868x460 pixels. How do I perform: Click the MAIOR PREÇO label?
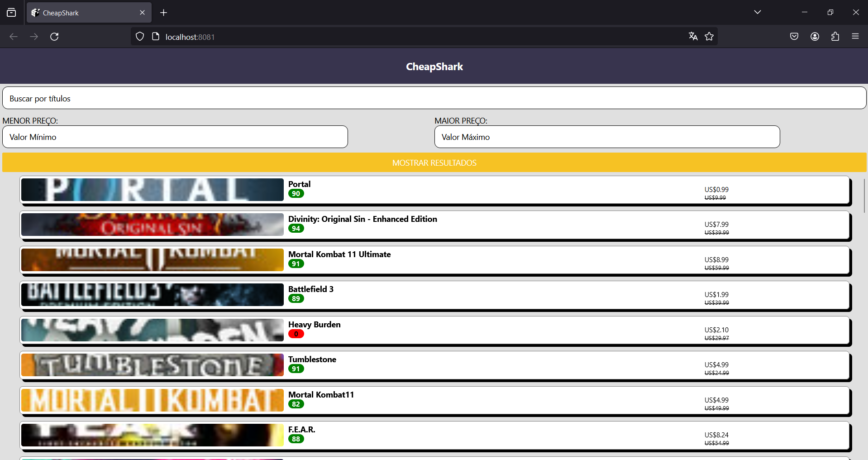[461, 121]
